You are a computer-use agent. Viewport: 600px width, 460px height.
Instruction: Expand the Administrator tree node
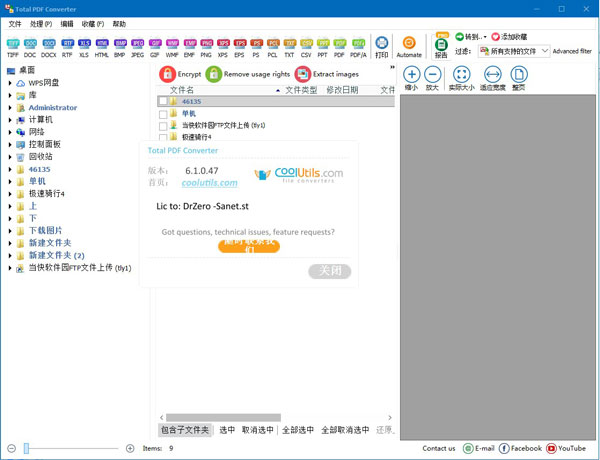10,108
